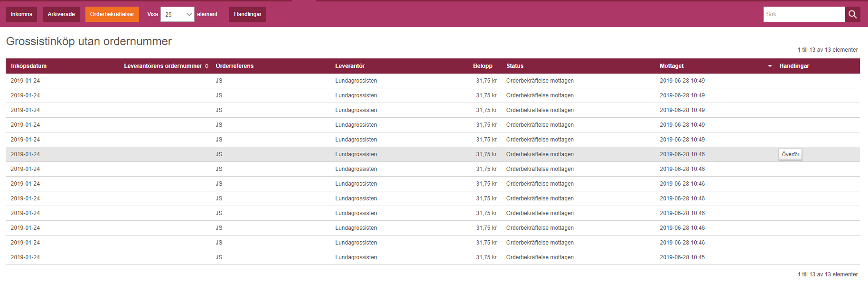Click the 31,75 kr amount in first row

486,81
